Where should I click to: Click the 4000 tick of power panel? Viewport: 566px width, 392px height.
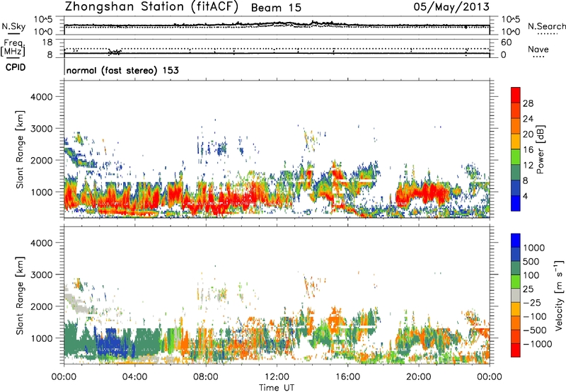(41, 97)
